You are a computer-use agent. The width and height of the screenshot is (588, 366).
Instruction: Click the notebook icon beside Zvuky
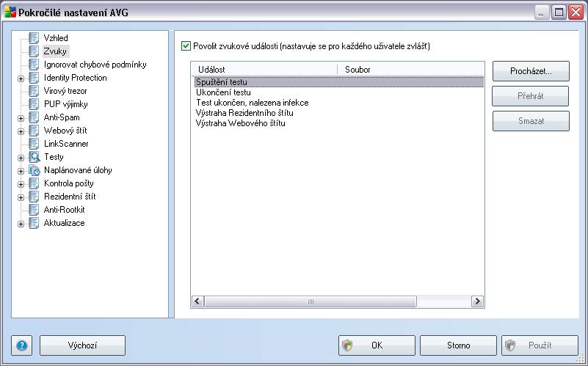tap(34, 51)
